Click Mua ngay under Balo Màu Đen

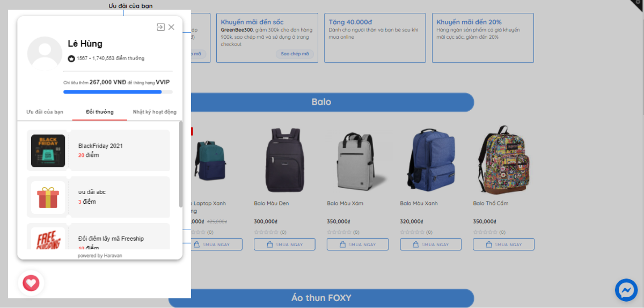click(284, 244)
